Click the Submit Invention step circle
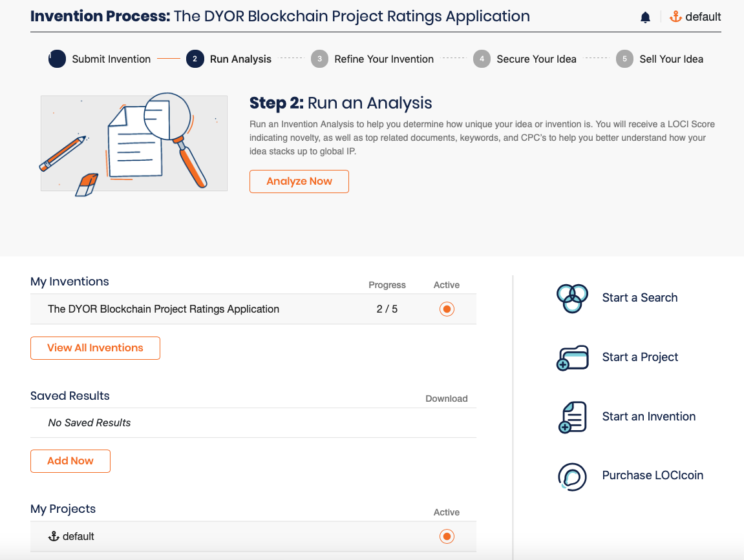 [x=57, y=59]
